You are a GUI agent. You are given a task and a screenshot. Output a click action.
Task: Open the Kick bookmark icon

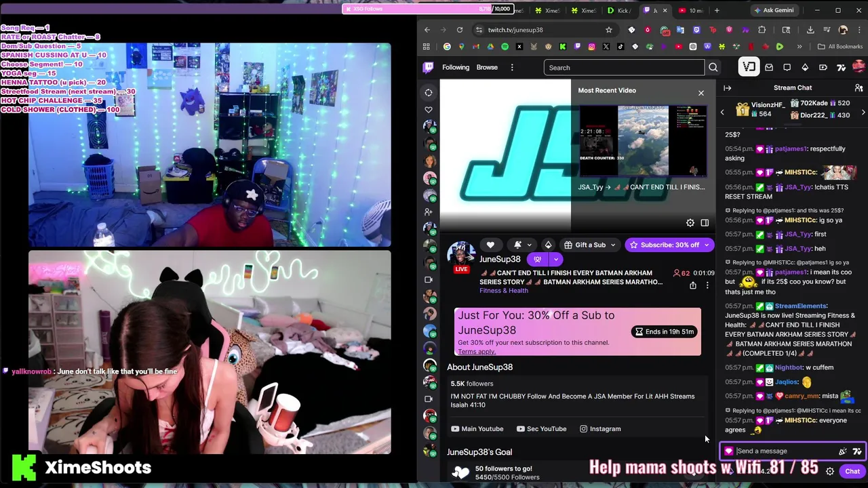pos(563,47)
